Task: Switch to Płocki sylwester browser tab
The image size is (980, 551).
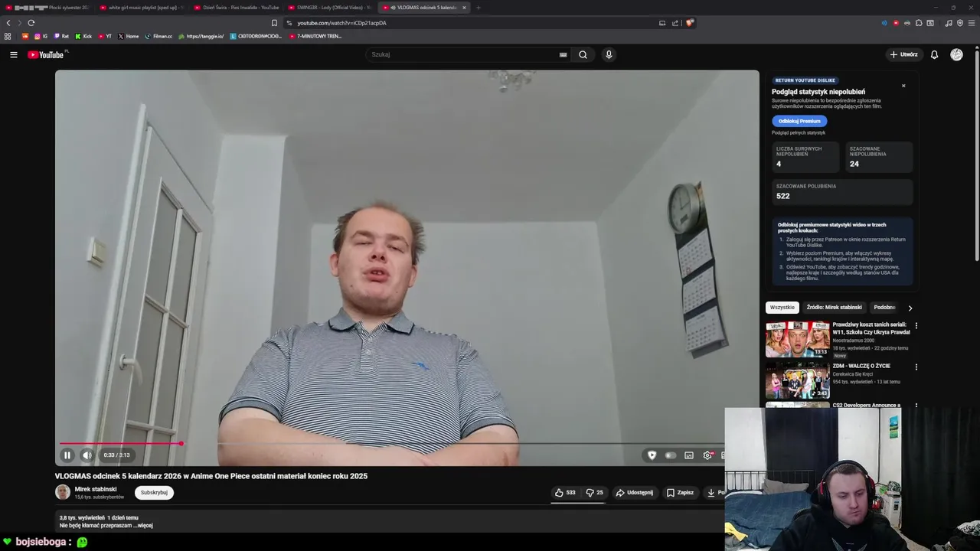Action: click(x=46, y=8)
